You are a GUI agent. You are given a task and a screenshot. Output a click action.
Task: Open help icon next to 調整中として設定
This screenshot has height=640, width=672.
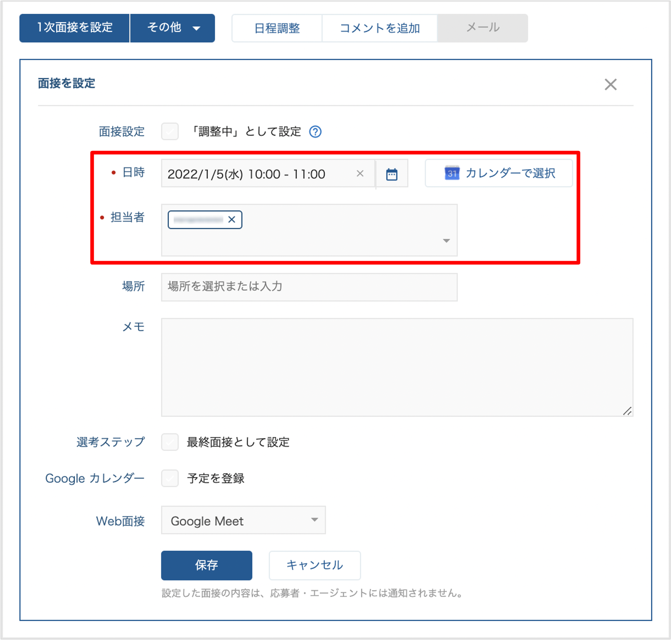point(315,132)
